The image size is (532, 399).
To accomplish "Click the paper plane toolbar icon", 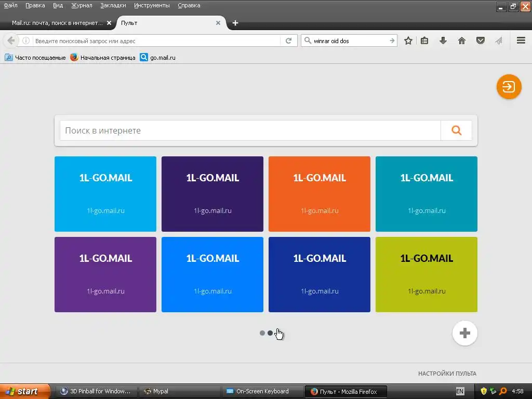I will pyautogui.click(x=498, y=41).
